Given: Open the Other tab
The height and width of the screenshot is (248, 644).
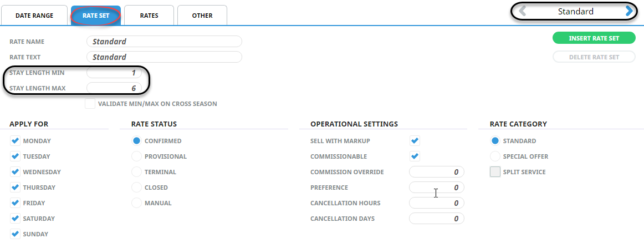Looking at the screenshot, I should (x=202, y=16).
